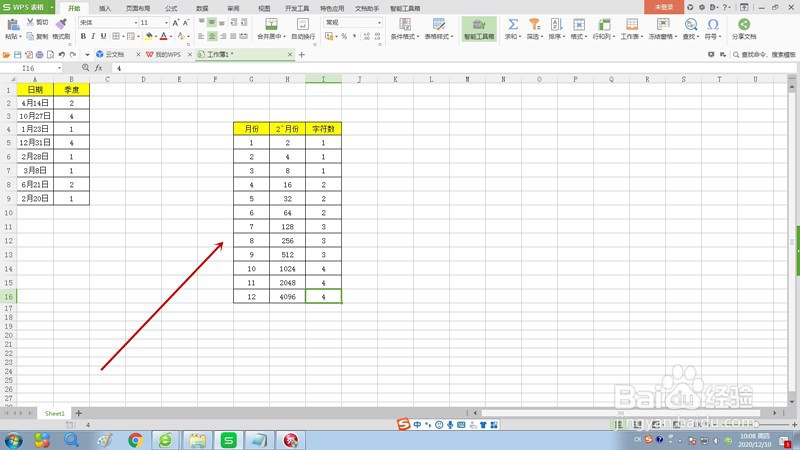Toggle top vertical alignment
This screenshot has width=800, height=450.
[201, 22]
